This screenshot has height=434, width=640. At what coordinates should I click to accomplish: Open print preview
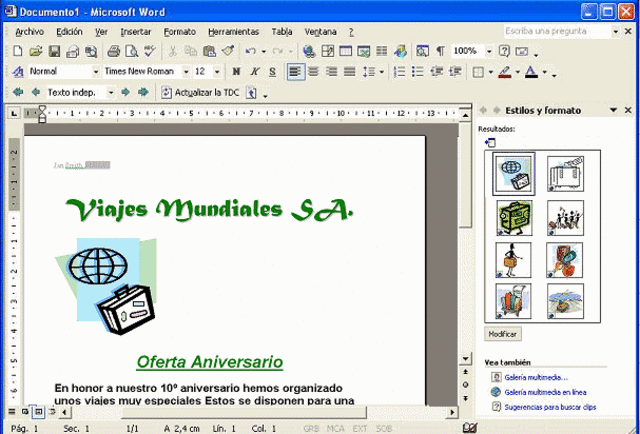(131, 51)
